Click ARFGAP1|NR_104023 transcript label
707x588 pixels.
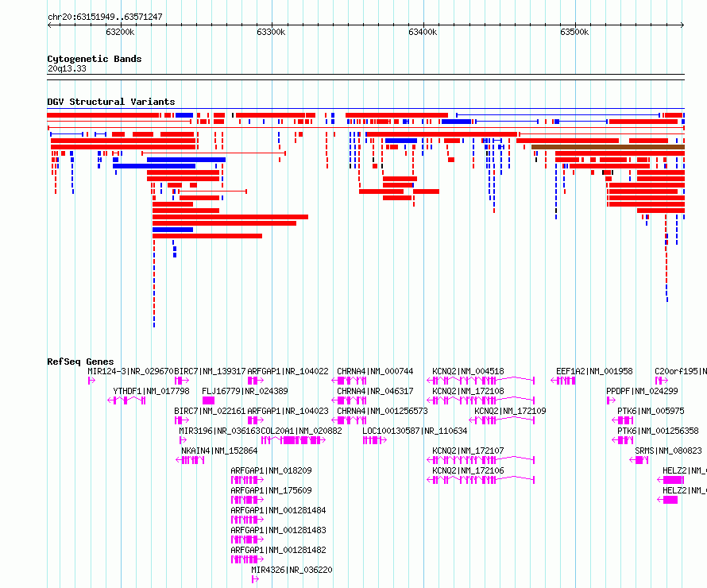tap(288, 411)
